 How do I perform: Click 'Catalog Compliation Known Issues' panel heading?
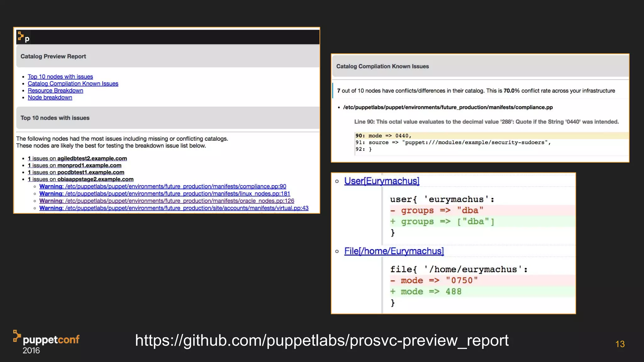382,66
